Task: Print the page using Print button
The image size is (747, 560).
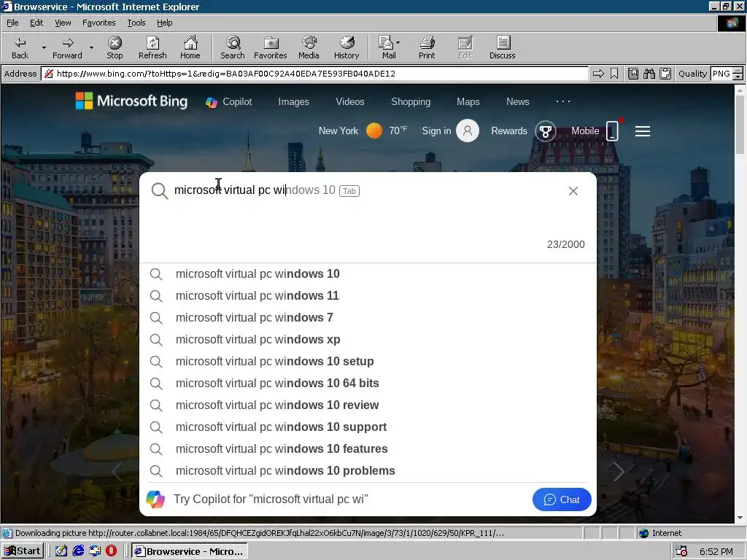Action: 427,48
